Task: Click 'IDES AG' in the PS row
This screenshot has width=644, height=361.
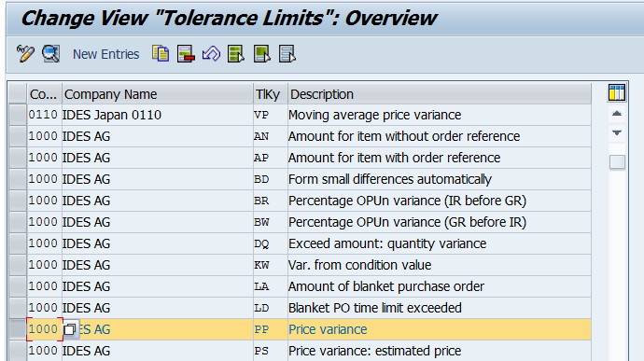Action: coord(86,351)
